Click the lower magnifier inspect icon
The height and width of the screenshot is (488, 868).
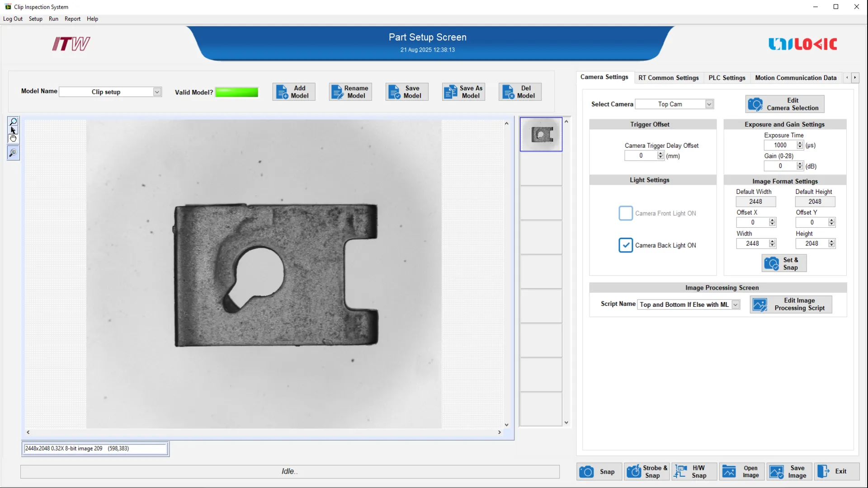pos(13,153)
